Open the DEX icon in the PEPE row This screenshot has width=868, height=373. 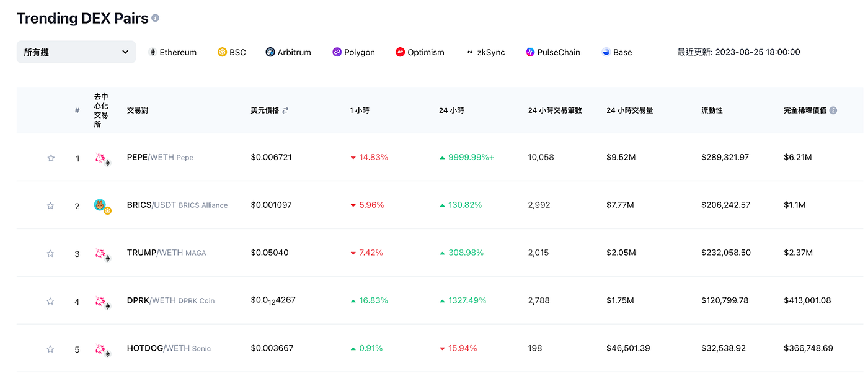[x=98, y=156]
